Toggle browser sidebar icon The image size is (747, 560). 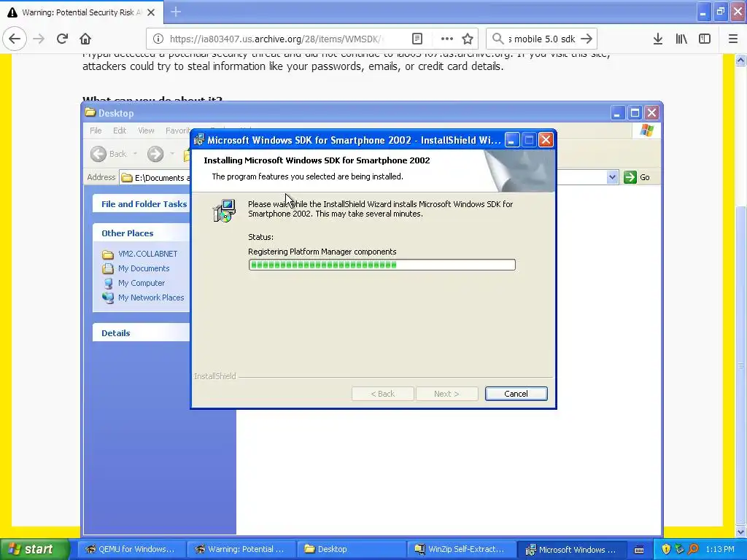(705, 39)
